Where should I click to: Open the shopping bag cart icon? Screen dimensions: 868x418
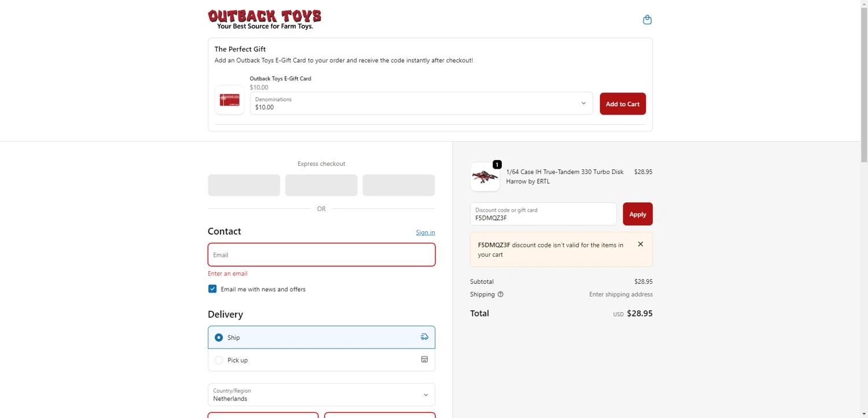click(x=647, y=20)
